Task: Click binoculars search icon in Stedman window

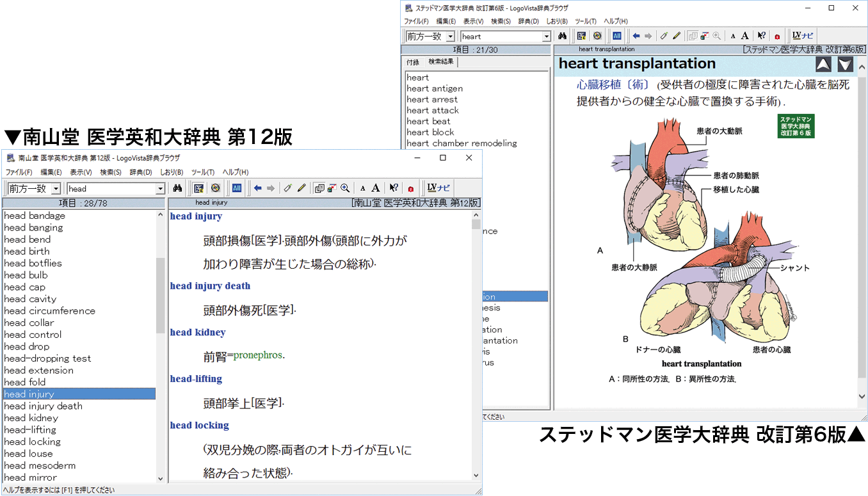Action: click(562, 36)
